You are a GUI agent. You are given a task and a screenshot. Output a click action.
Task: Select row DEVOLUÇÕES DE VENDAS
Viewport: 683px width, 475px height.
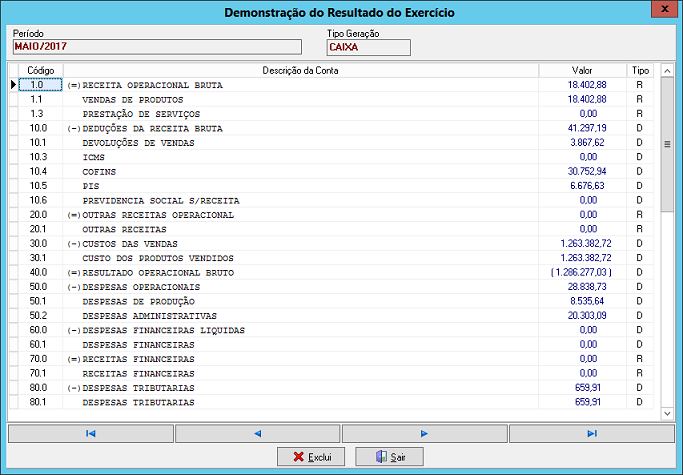(x=331, y=142)
